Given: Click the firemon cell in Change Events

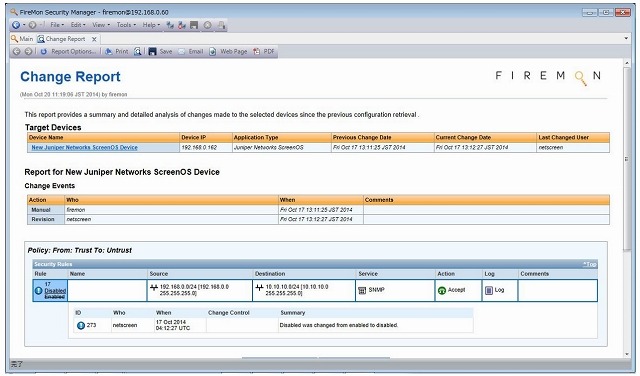Looking at the screenshot, I should coord(171,210).
